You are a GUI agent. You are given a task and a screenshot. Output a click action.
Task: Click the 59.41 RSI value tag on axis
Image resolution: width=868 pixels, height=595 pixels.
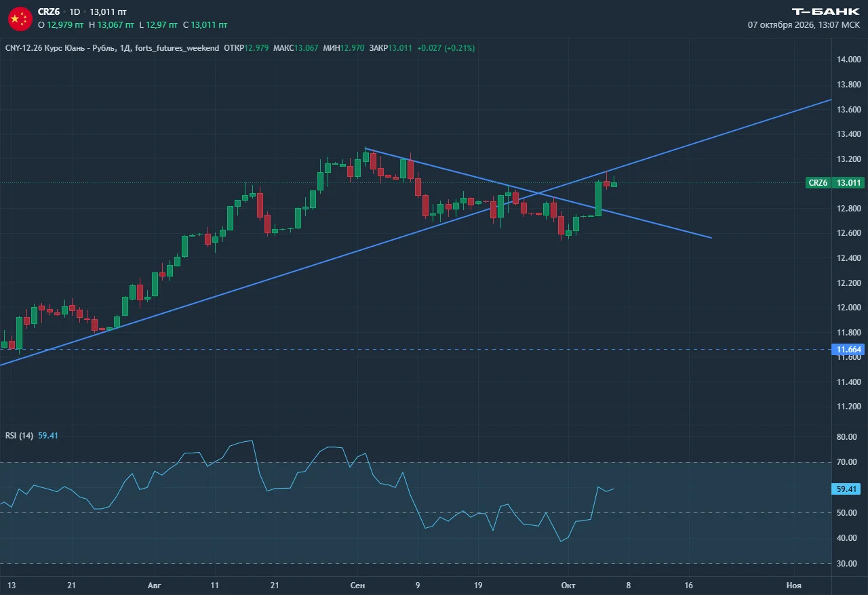click(x=848, y=489)
